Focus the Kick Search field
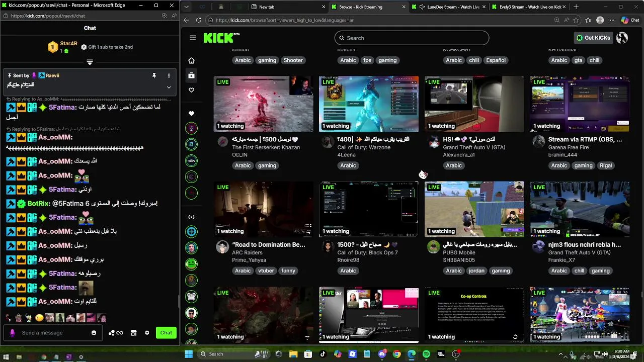This screenshot has height=362, width=644. point(412,38)
